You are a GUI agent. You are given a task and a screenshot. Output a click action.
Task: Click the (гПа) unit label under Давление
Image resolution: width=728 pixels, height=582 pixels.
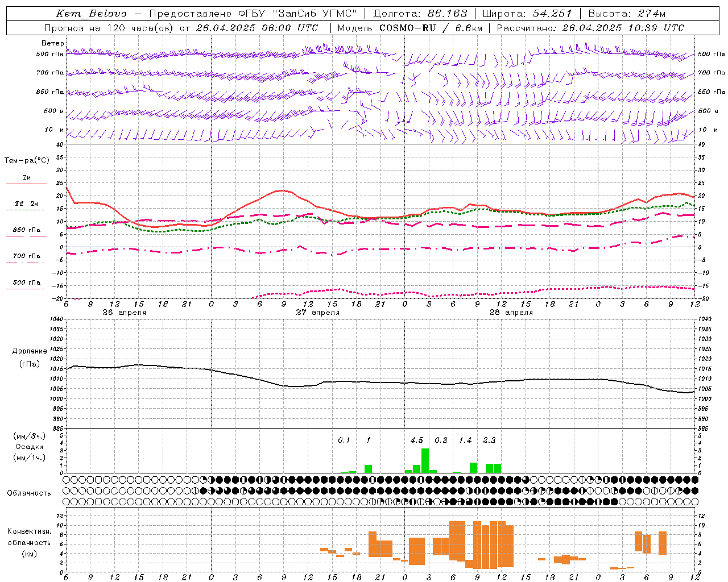(29, 364)
